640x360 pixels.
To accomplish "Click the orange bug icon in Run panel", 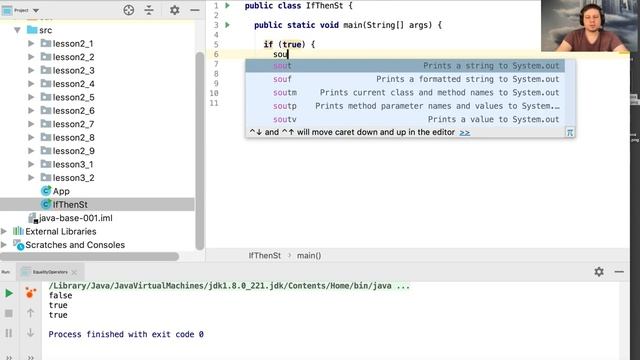I will [x=30, y=293].
